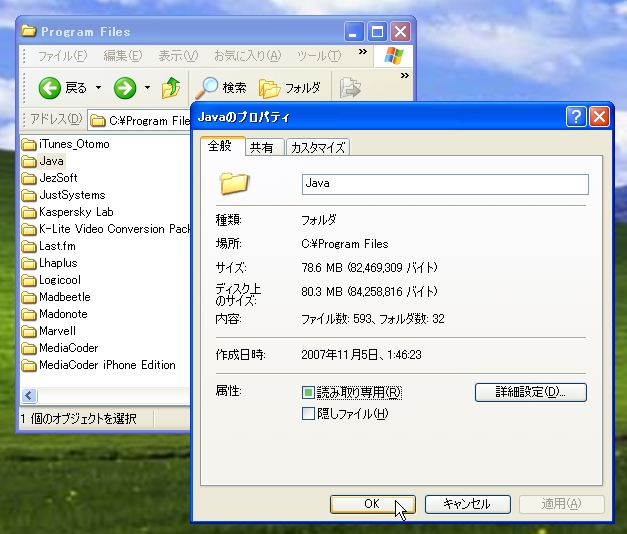
Task: Select the Last.fm folder icon
Action: point(29,246)
